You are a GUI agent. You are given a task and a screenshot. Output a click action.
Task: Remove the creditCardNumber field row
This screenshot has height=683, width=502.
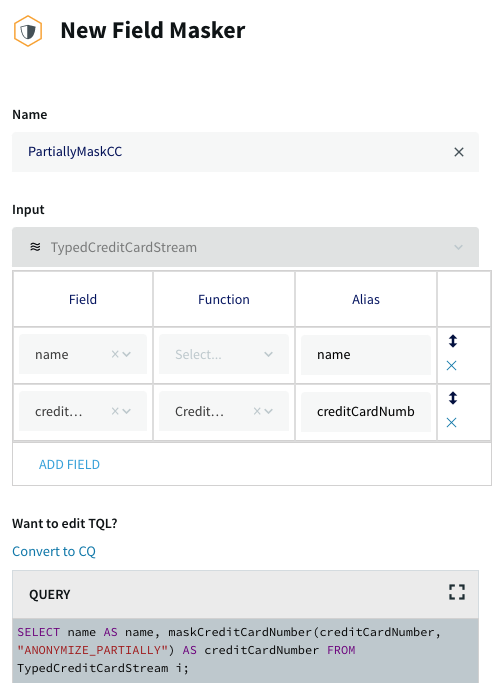pos(451,423)
